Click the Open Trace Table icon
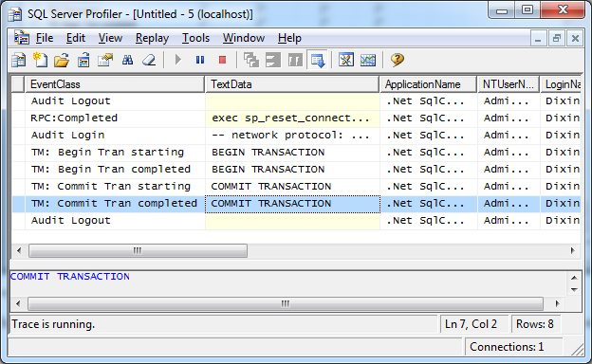This screenshot has height=364, width=592. (x=83, y=60)
